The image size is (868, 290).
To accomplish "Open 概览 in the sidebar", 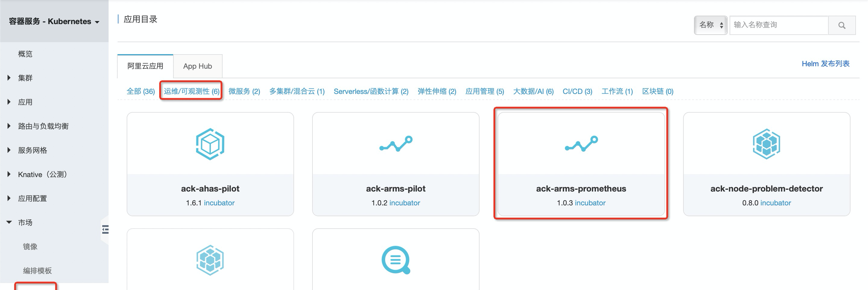I will pyautogui.click(x=25, y=54).
